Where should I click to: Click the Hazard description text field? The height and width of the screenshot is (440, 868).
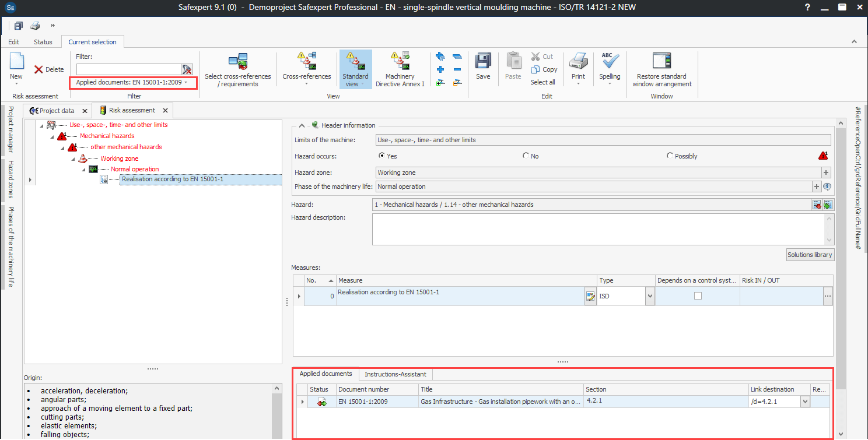tap(597, 229)
